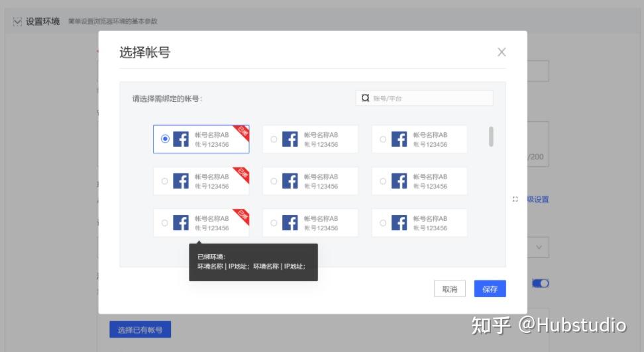Focus the 帐号/平台 search field
The image size is (644, 352).
click(424, 98)
